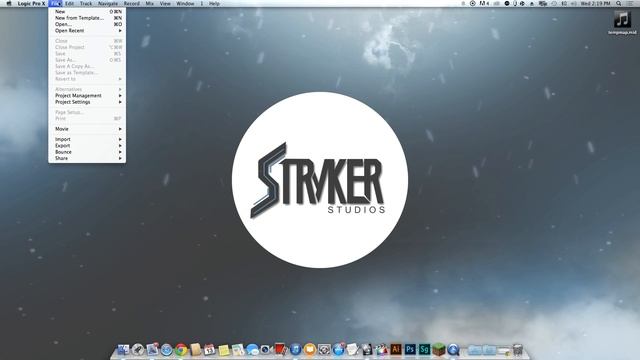Open Time Machine status menu icon
This screenshot has height=360, width=640.
coord(554,3)
